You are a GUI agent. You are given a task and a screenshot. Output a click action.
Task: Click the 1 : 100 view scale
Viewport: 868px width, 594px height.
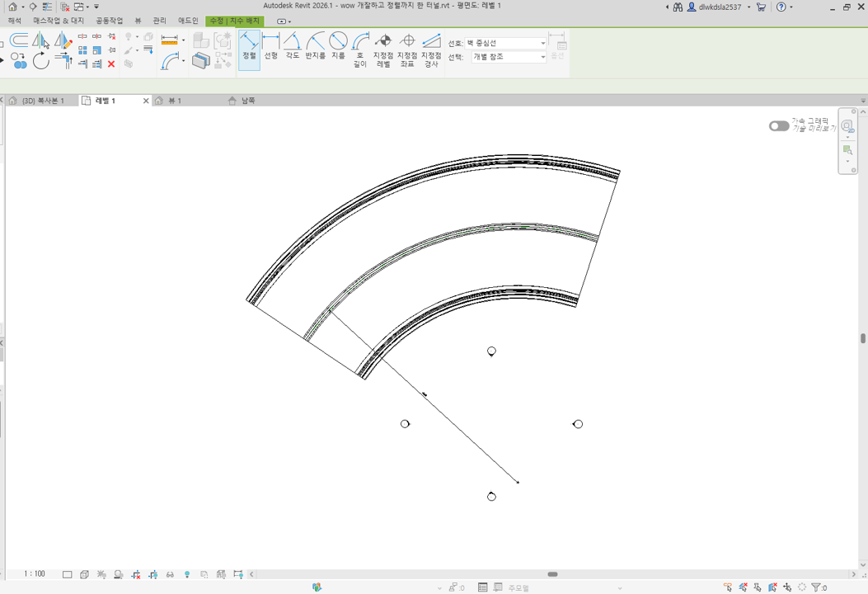tap(35, 573)
